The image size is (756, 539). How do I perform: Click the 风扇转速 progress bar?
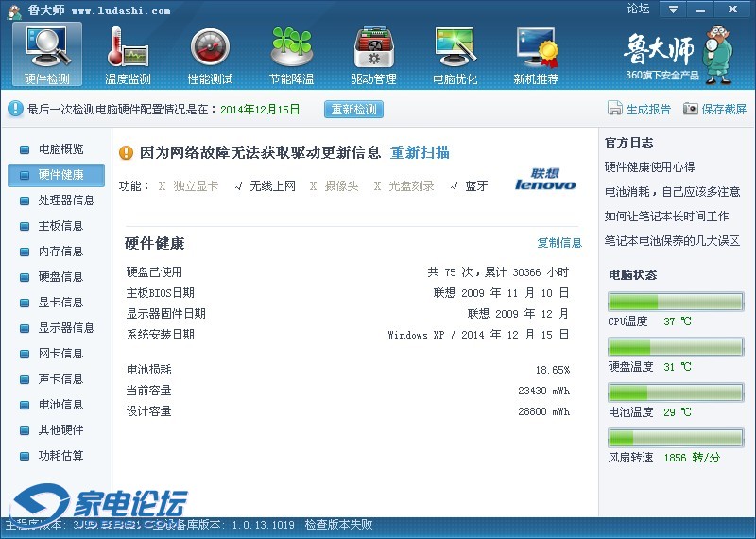676,438
